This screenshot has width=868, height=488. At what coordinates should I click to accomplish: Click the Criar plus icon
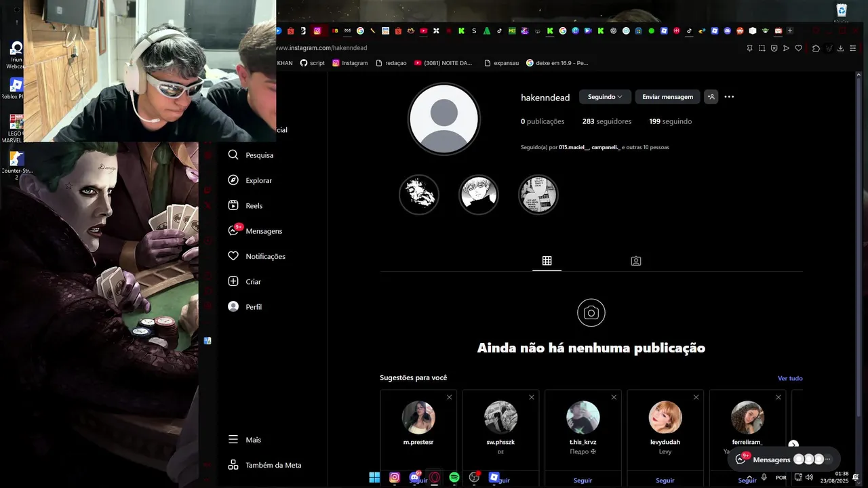pos(233,281)
